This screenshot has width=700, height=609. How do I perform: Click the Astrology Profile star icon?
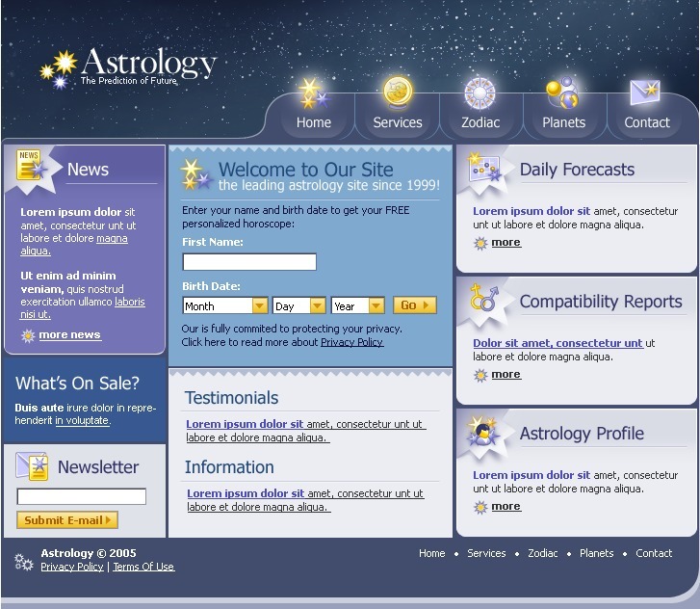point(482,433)
